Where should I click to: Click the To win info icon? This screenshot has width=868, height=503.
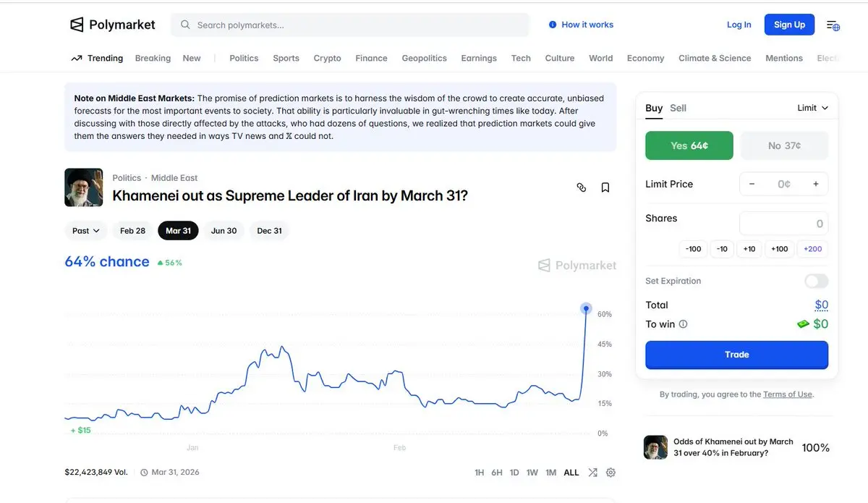pos(684,324)
